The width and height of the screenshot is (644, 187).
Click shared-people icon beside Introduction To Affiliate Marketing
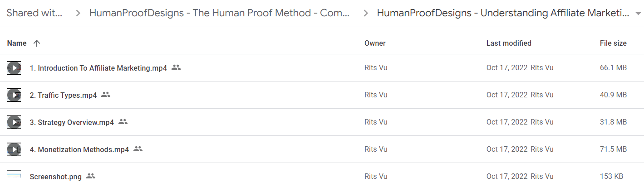tap(176, 67)
